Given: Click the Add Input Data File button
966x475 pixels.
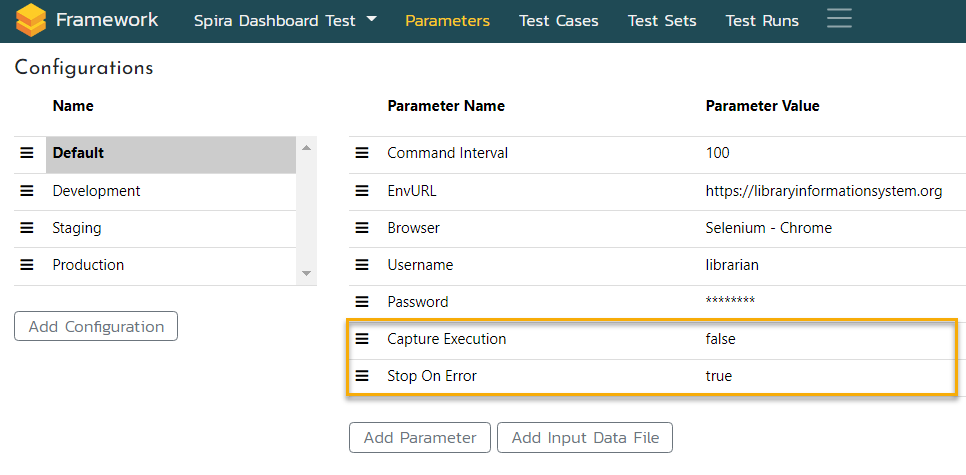Looking at the screenshot, I should click(585, 438).
